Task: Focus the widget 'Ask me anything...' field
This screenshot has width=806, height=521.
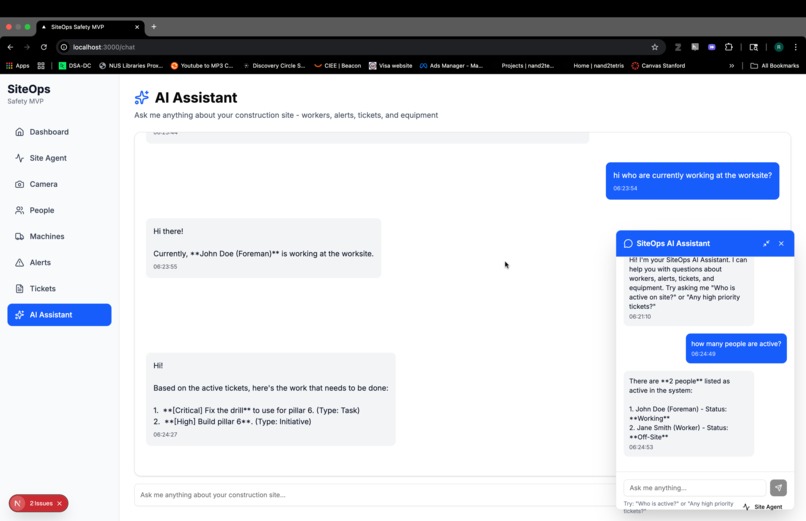Action: [694, 488]
